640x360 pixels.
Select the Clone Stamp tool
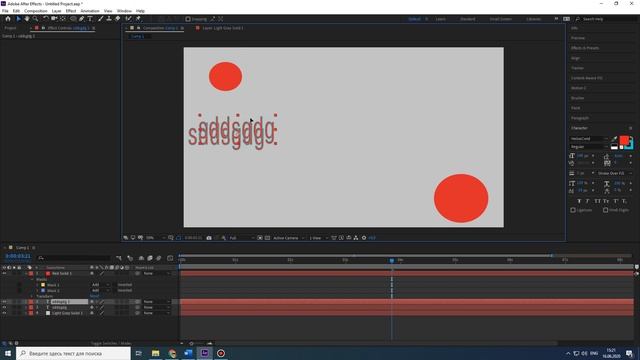[x=109, y=19]
